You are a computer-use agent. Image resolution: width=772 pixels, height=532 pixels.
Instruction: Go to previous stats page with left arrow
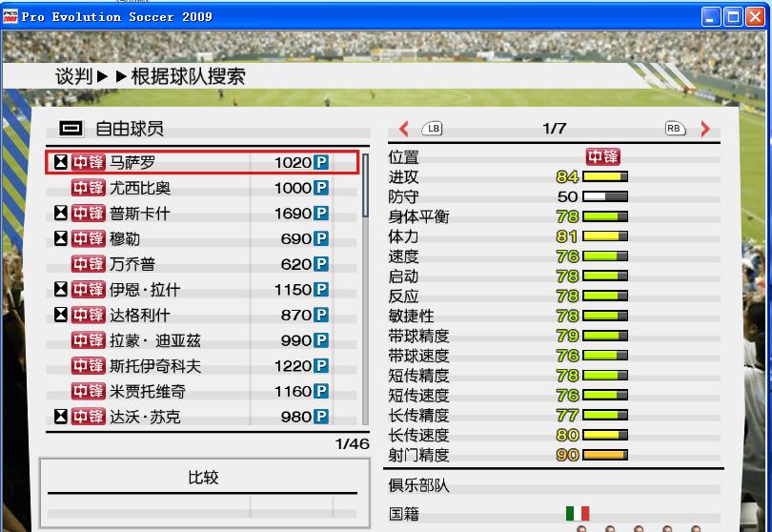404,129
